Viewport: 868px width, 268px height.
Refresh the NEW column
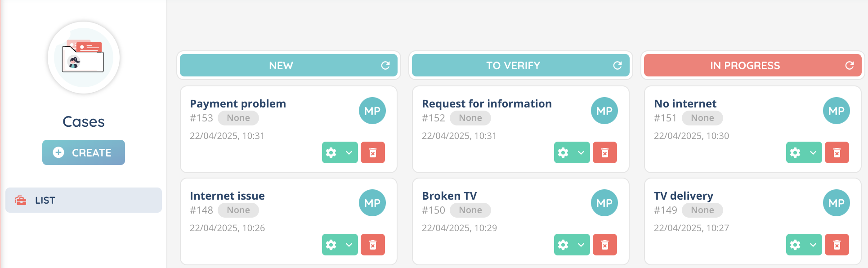tap(385, 66)
